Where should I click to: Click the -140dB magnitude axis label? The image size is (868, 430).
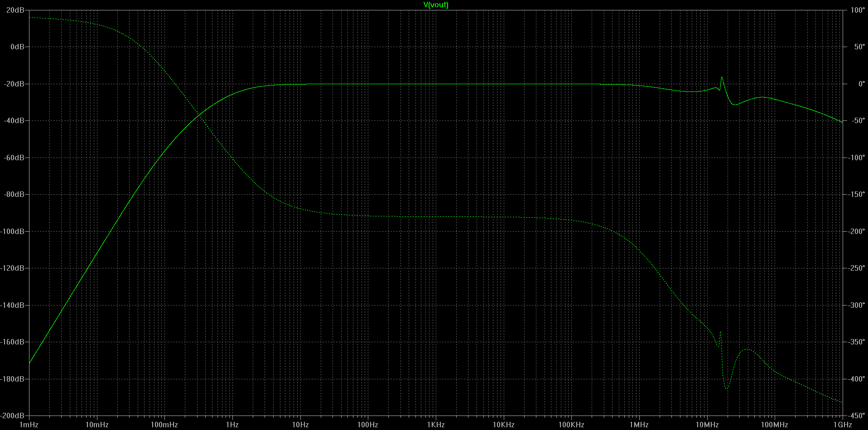click(13, 305)
